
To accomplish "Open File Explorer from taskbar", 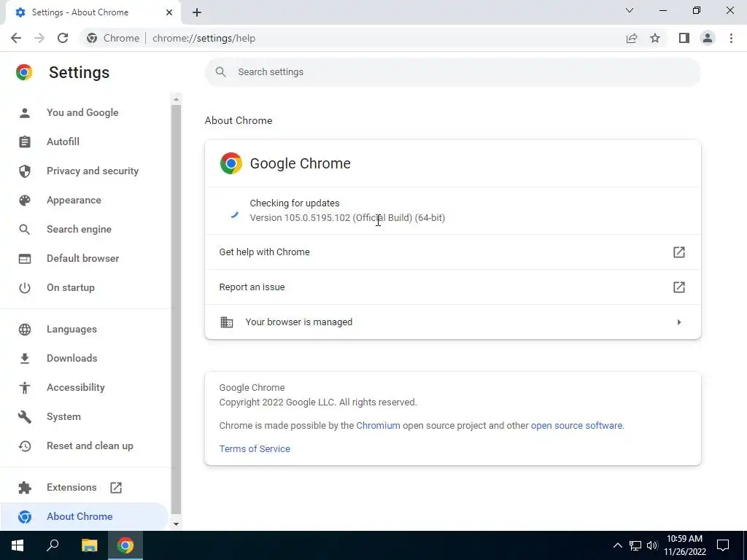I will click(x=89, y=545).
